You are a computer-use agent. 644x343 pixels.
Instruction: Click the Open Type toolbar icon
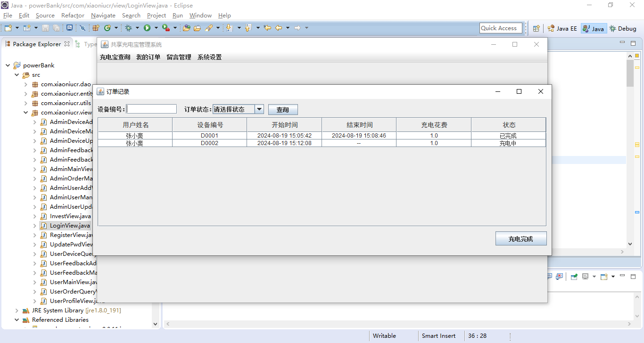(x=186, y=28)
